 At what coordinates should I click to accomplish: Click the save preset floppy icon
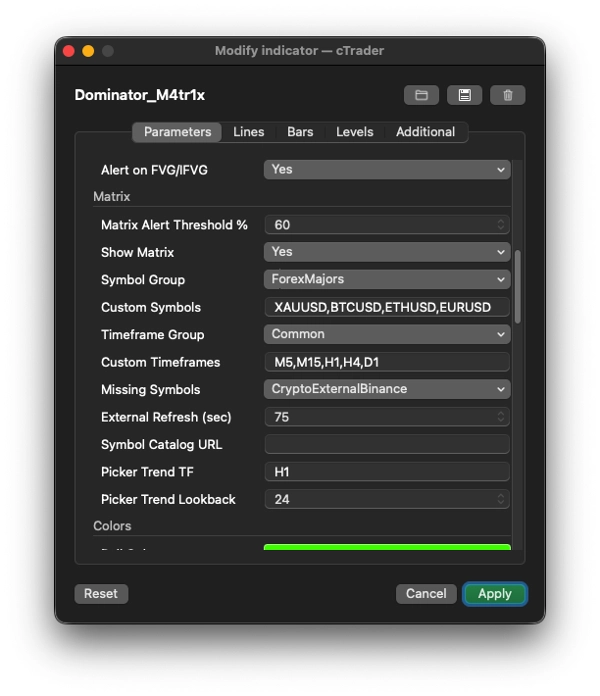click(464, 95)
